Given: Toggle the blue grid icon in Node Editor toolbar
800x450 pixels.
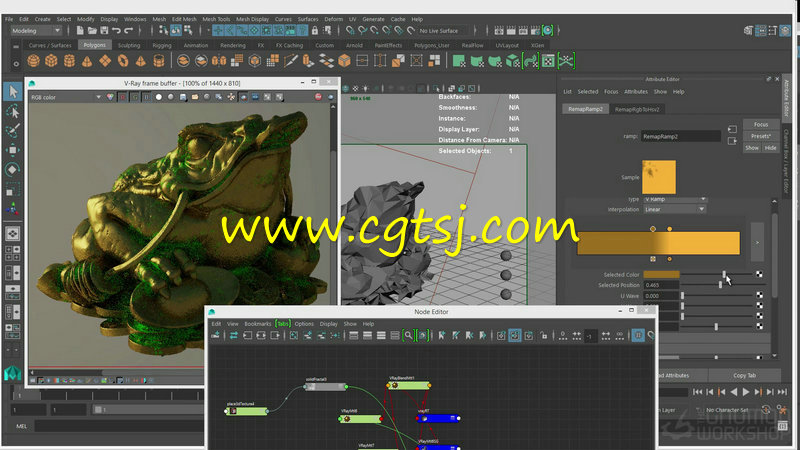Looking at the screenshot, I should pyautogui.click(x=638, y=335).
